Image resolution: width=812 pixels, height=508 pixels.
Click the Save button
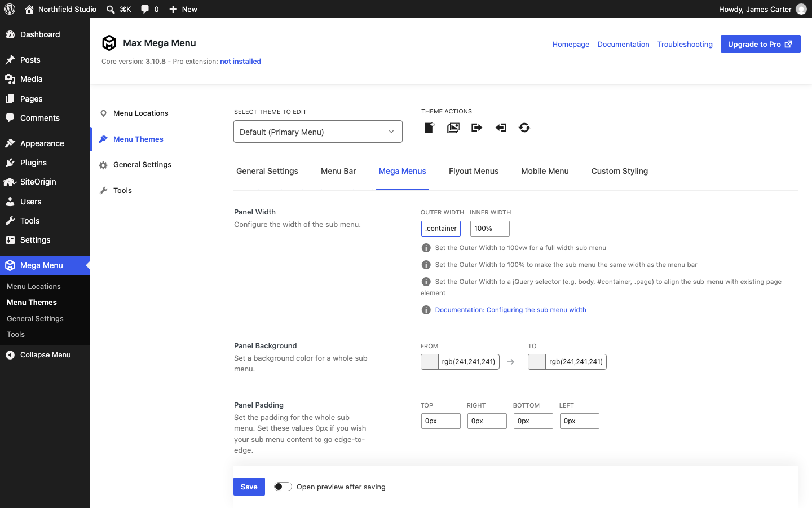pyautogui.click(x=249, y=487)
